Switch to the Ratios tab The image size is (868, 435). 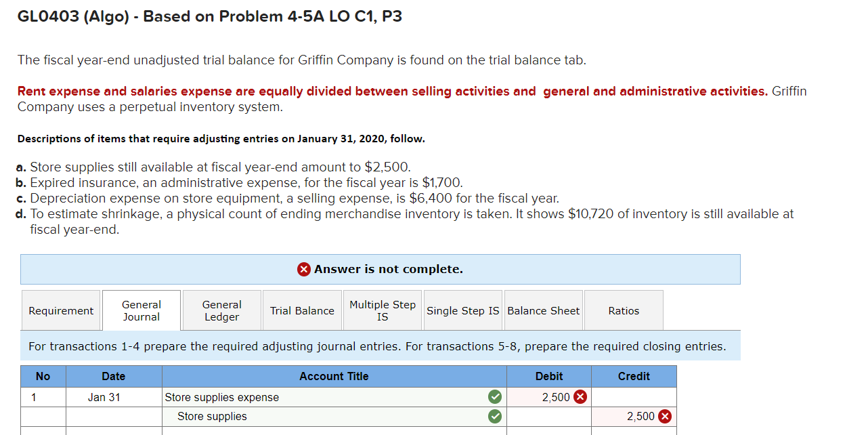tap(623, 310)
